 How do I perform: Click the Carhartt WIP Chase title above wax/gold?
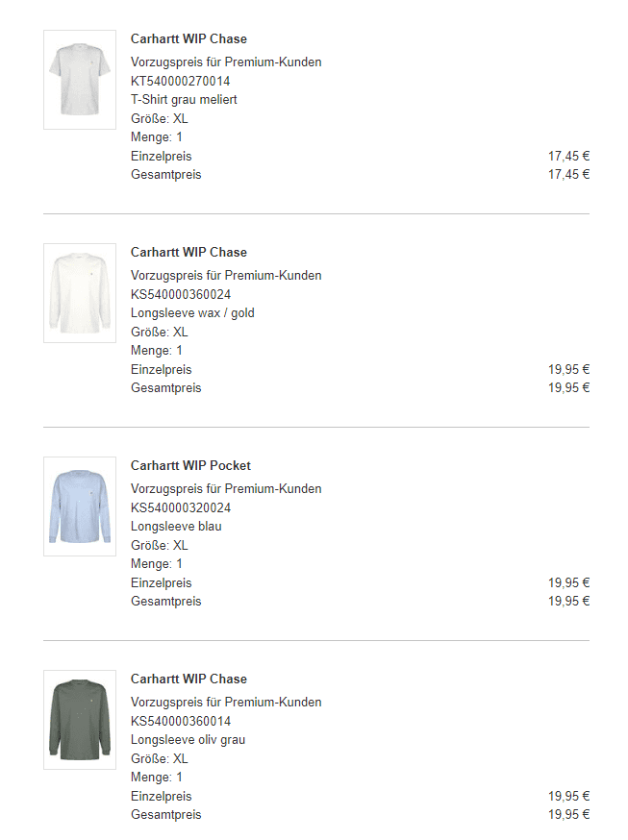pos(188,253)
